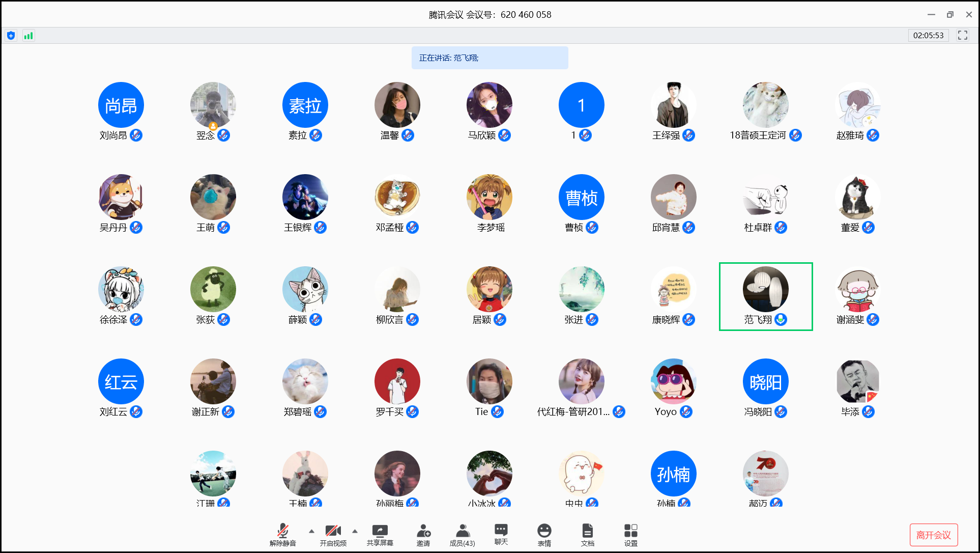
Task: Toggle unmute microphone button
Action: pyautogui.click(x=283, y=531)
